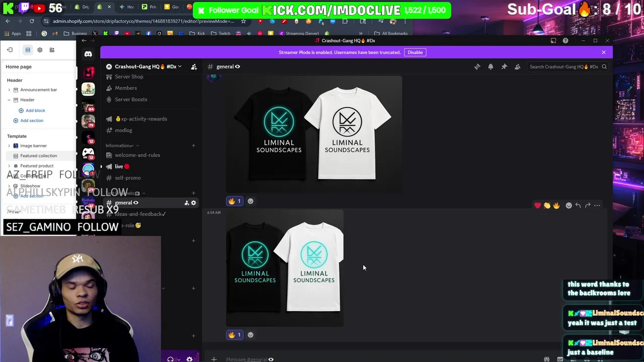
Task: Reload the Chrome page
Action: (x=32, y=21)
